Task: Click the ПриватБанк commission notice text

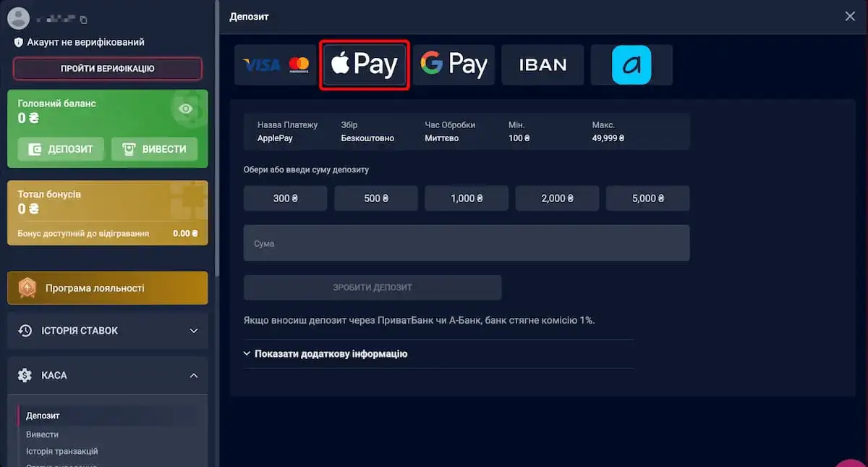Action: [x=420, y=320]
